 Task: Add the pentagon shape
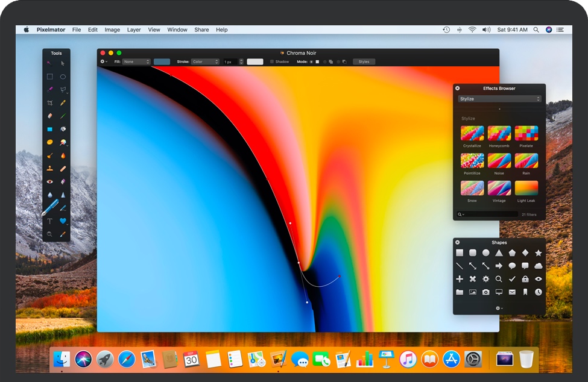(x=512, y=252)
